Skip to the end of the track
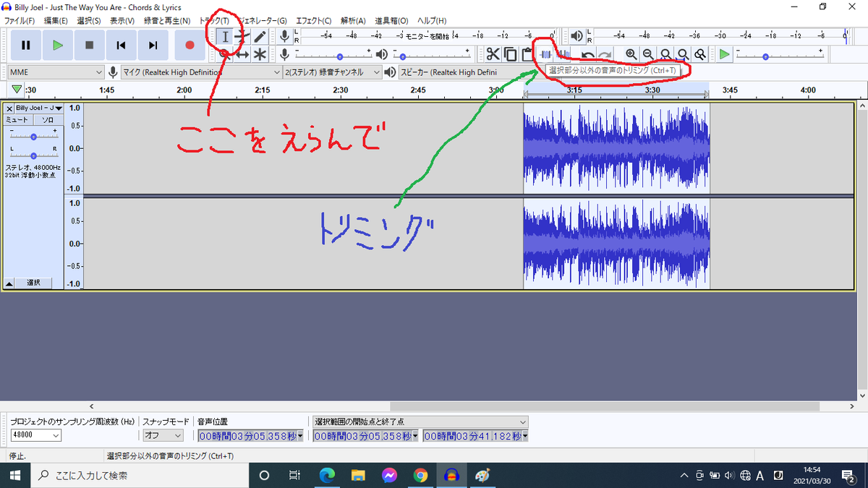The width and height of the screenshot is (868, 488). (x=153, y=45)
